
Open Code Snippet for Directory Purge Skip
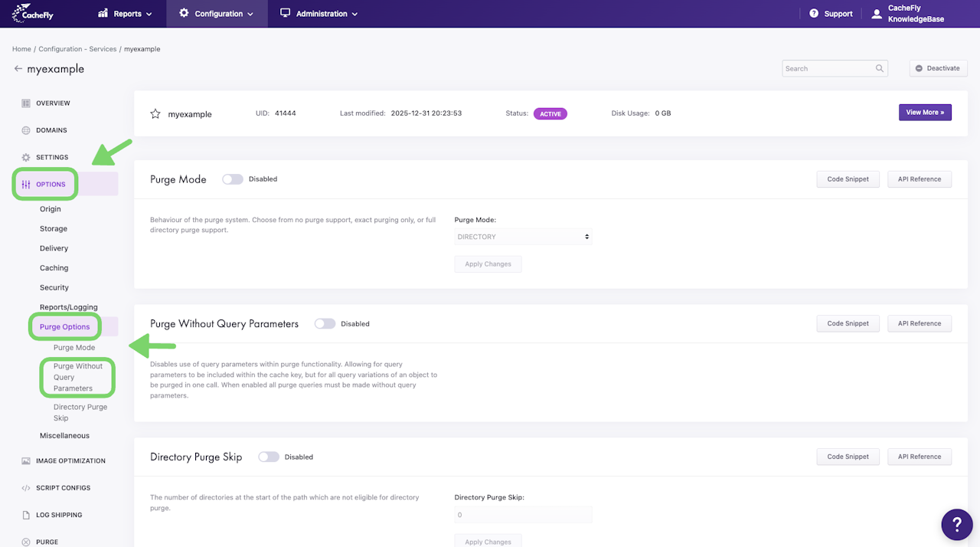point(848,457)
